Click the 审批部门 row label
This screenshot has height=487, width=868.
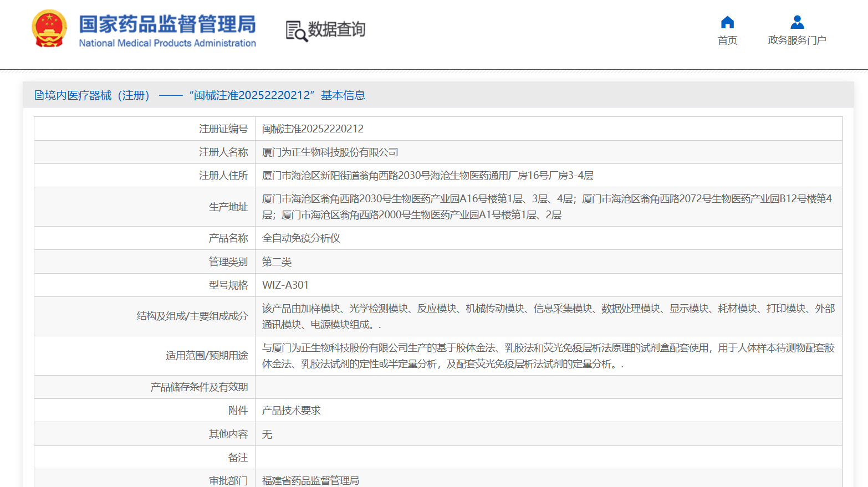pos(228,480)
